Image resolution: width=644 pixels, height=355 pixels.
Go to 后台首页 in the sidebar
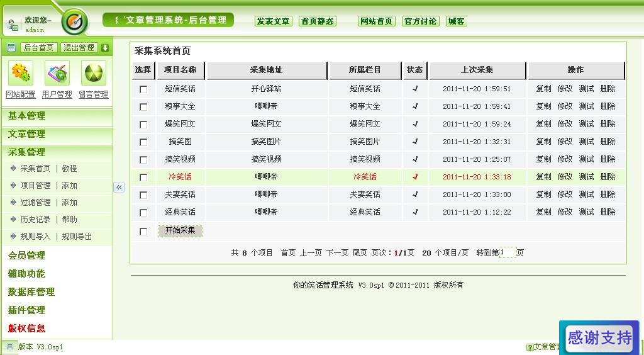(x=38, y=48)
